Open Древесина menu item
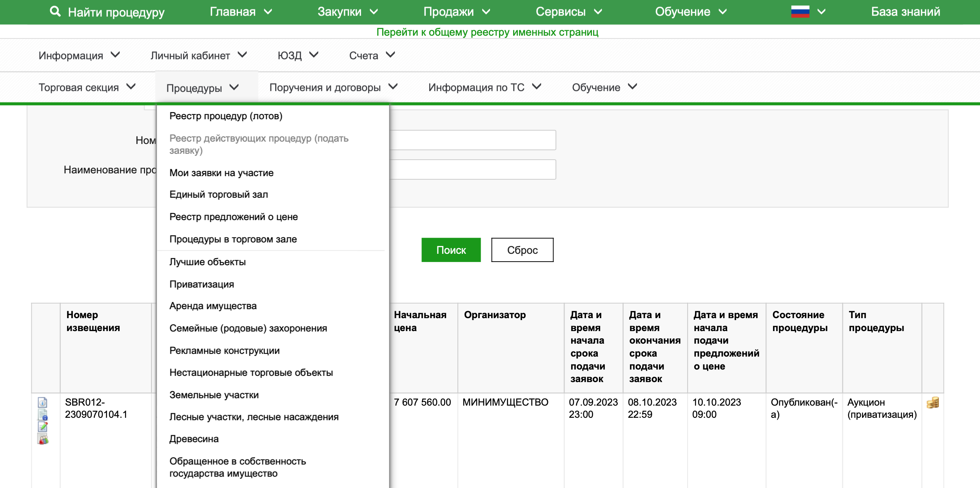The width and height of the screenshot is (980, 488). tap(194, 439)
